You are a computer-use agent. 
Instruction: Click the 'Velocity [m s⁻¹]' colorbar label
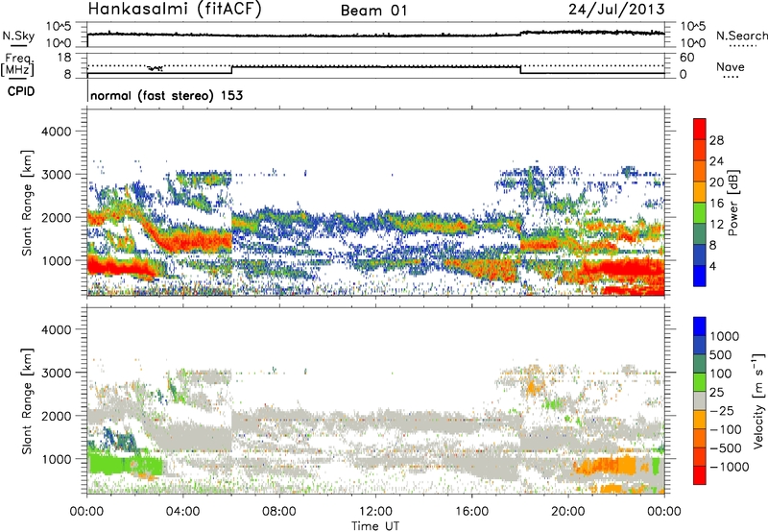[758, 400]
